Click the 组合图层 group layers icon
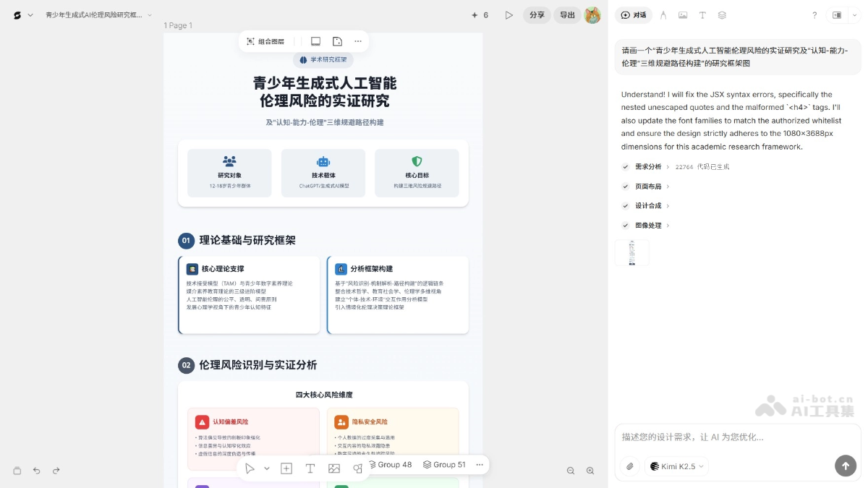Image resolution: width=868 pixels, height=488 pixels. click(x=250, y=41)
